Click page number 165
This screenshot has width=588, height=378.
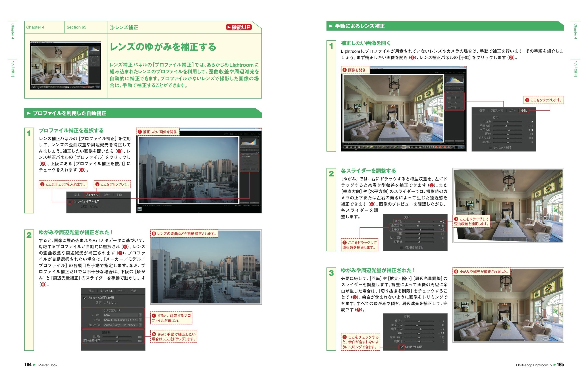(x=560, y=364)
